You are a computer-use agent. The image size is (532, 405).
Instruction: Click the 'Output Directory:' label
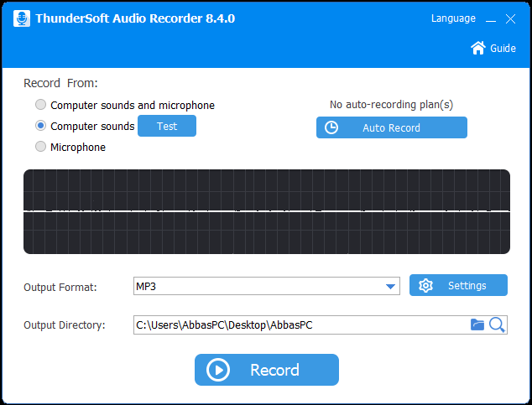65,325
